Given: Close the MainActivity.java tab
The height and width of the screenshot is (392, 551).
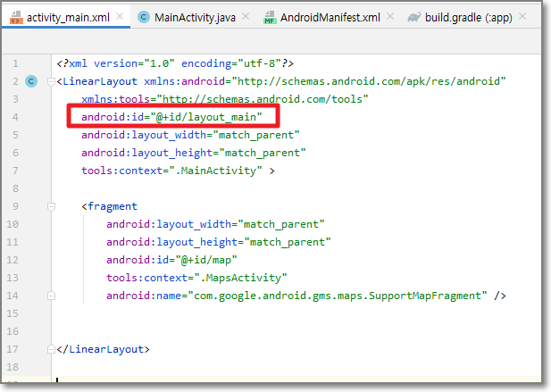Looking at the screenshot, I should tap(246, 16).
